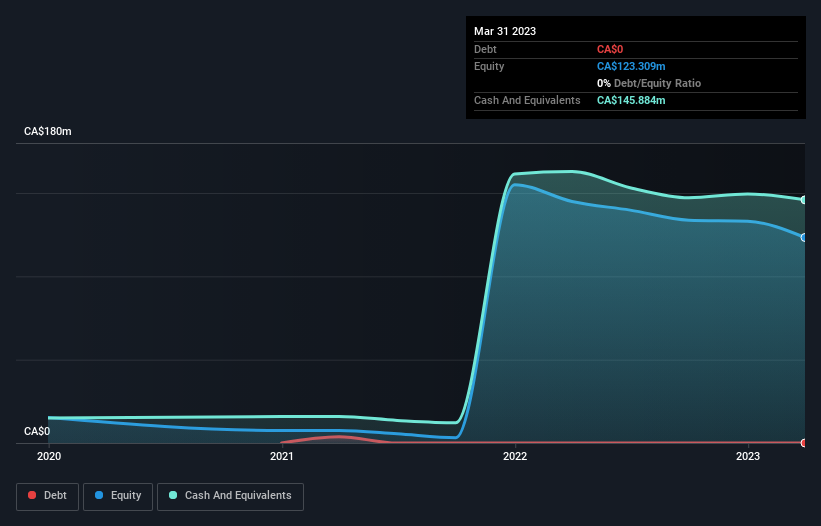Click the 2022 x-axis label

(515, 456)
